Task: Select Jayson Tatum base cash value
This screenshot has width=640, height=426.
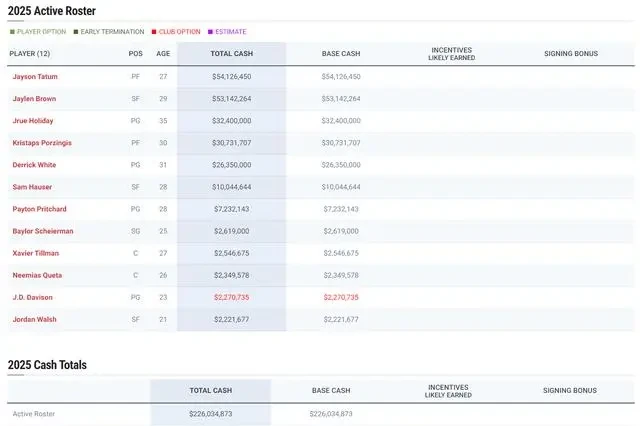Action: click(x=341, y=77)
